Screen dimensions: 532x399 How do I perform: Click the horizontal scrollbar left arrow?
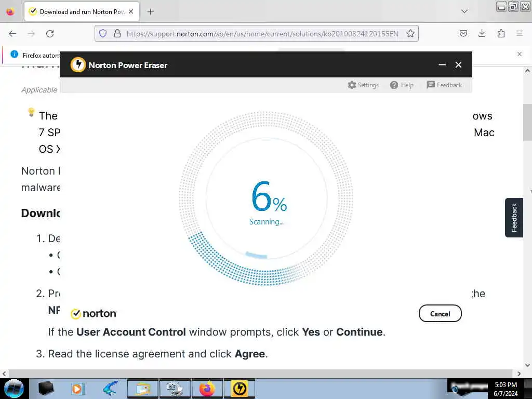(4, 374)
